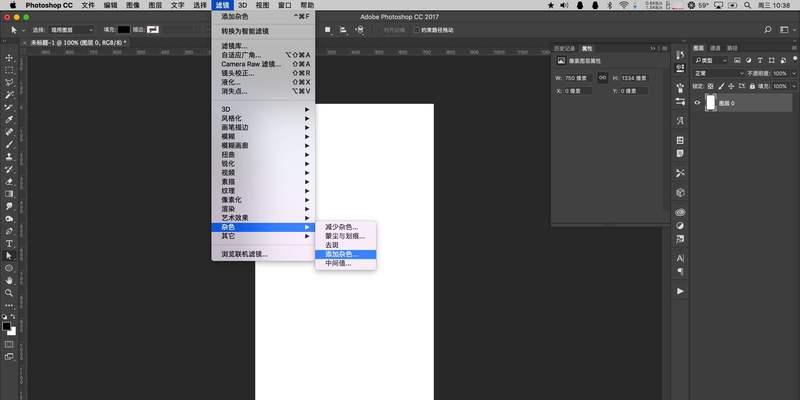
Task: Open the workspace switcher dropdown
Action: [x=786, y=30]
